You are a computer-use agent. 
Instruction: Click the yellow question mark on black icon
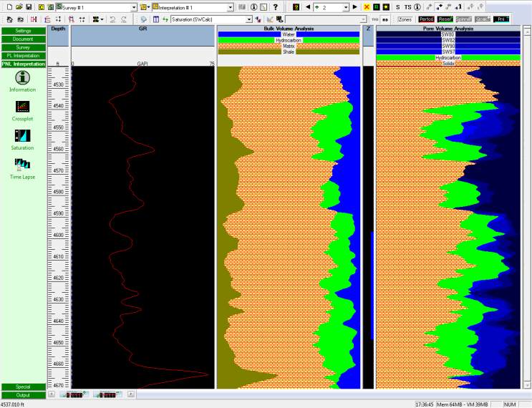coord(296,7)
